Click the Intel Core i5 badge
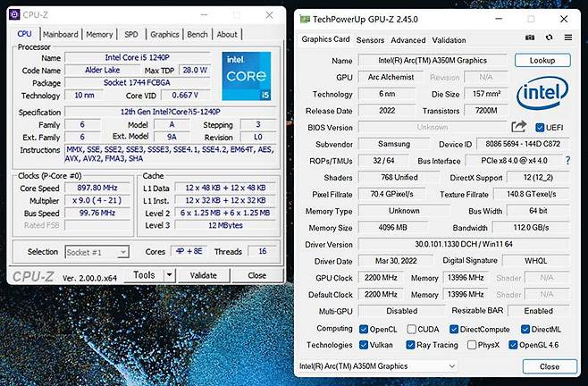Screen dimensions: 588x386 pyautogui.click(x=247, y=76)
